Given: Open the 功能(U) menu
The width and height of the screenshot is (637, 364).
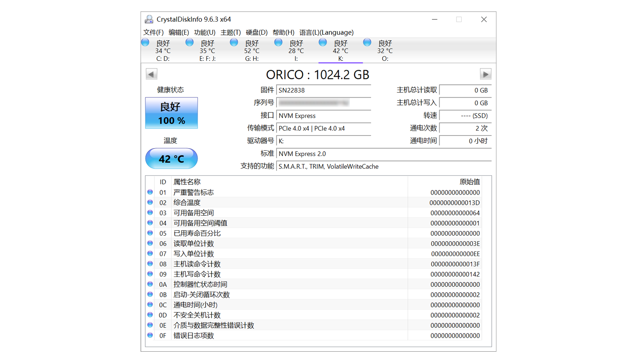Looking at the screenshot, I should pyautogui.click(x=205, y=32).
